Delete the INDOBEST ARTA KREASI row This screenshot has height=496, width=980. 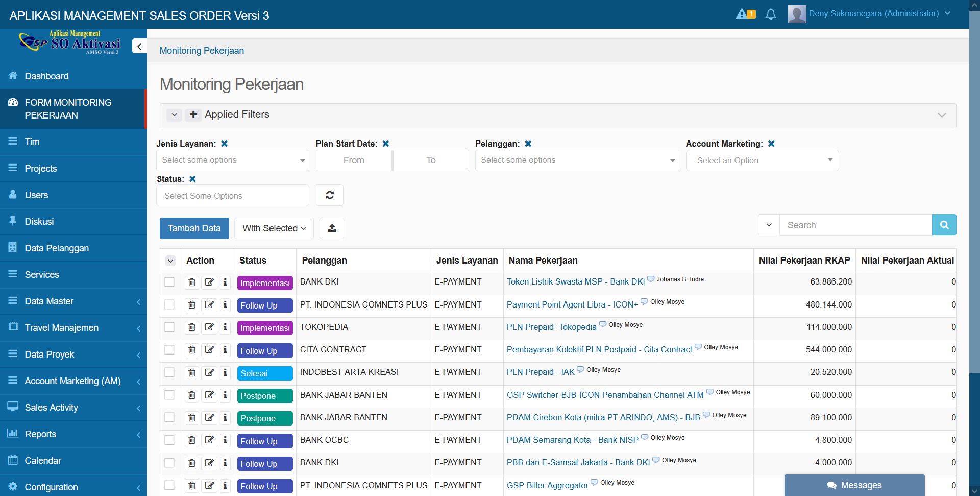pyautogui.click(x=192, y=373)
